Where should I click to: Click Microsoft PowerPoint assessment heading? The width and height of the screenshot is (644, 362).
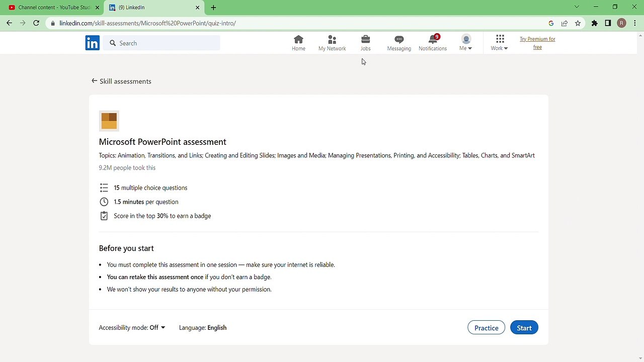[x=163, y=142]
